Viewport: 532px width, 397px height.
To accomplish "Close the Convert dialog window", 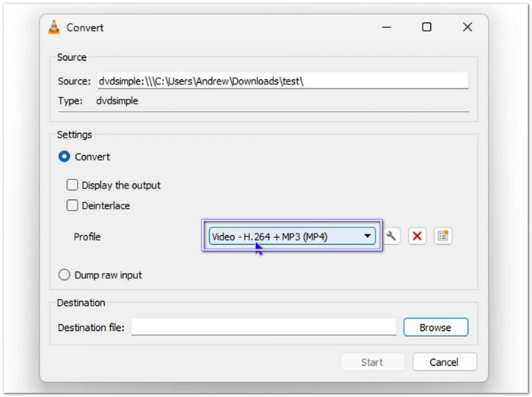I will [x=467, y=27].
